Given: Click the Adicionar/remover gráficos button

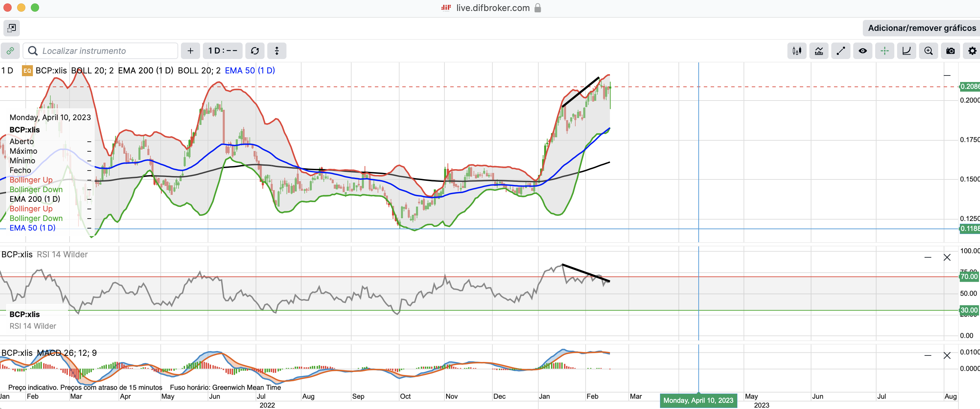Looking at the screenshot, I should (x=921, y=28).
